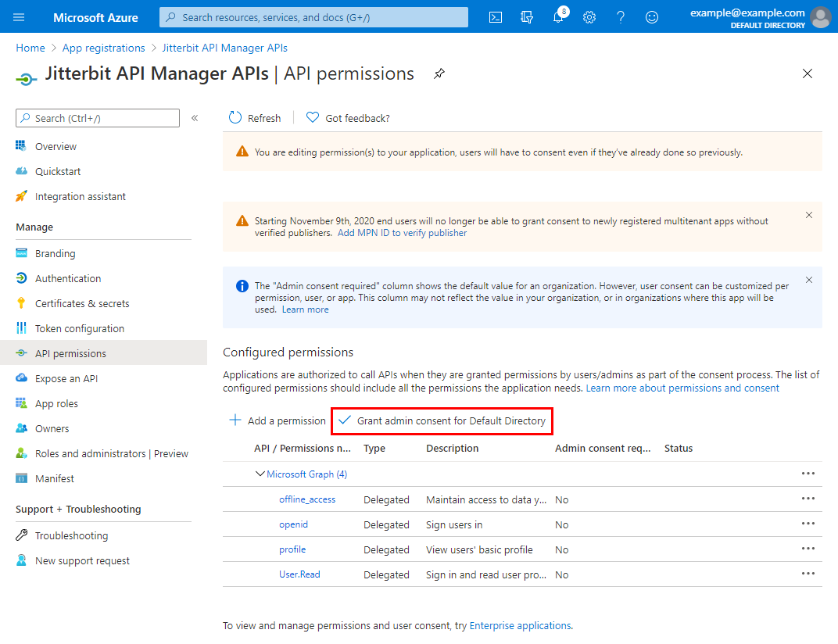
Task: Open the Cloud Shell icon in header
Action: tap(495, 17)
